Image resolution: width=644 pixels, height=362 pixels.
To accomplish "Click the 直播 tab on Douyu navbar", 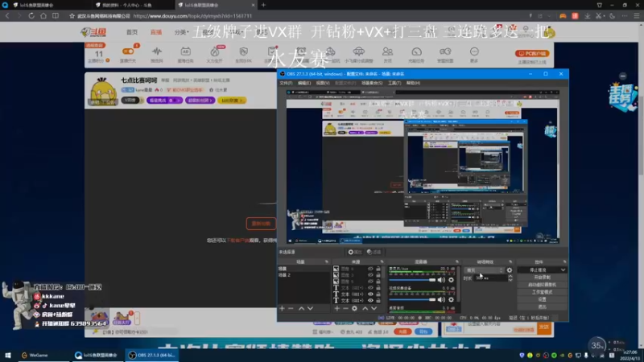I will pos(156,32).
